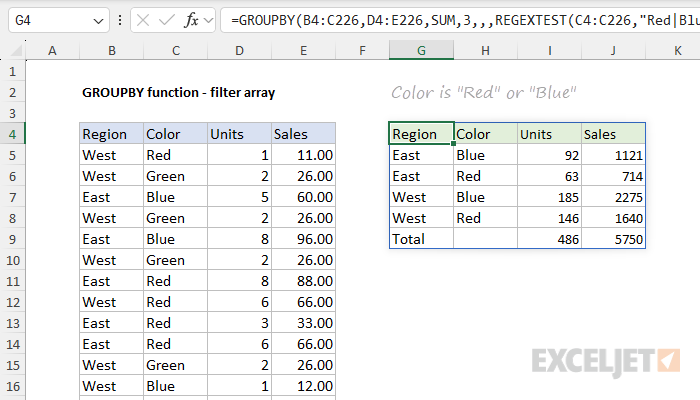Click total sales cell 5750
Screen dimensions: 700x400
[x=613, y=239]
